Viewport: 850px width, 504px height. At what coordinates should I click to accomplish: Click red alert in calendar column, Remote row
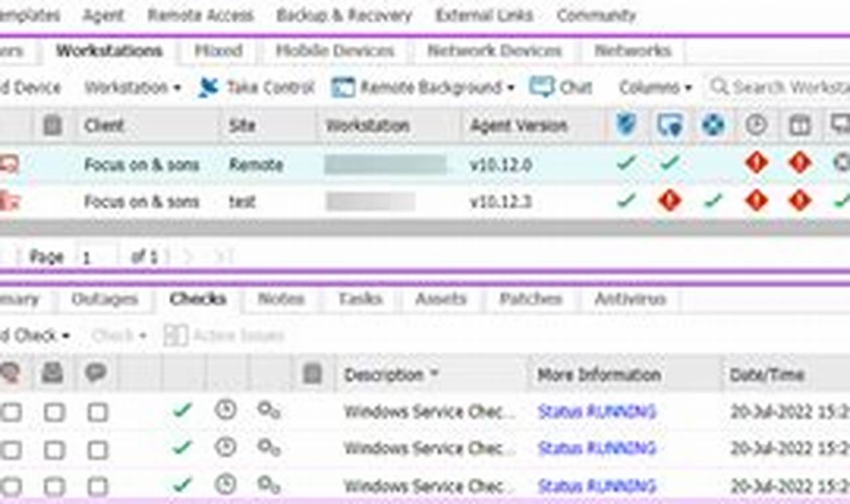click(800, 163)
